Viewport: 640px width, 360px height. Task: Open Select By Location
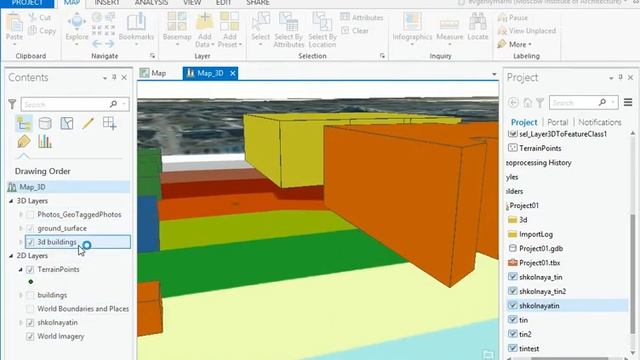pyautogui.click(x=322, y=29)
